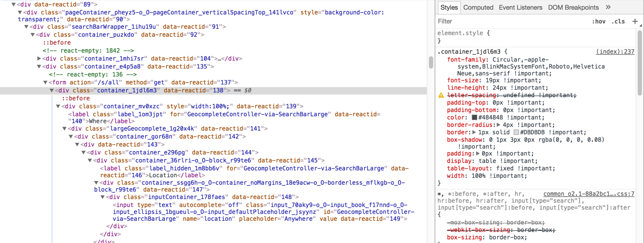Collapse the form action="/s/all" node
This screenshot has width=644, height=243.
[45, 83]
